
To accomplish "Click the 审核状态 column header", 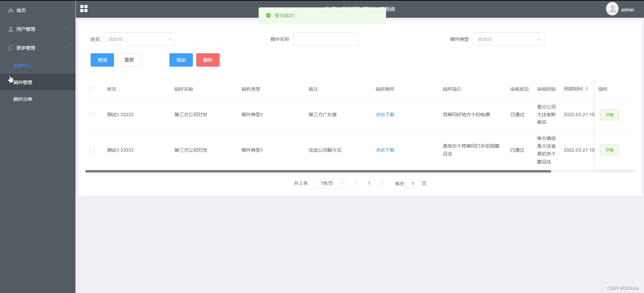I will [x=520, y=89].
